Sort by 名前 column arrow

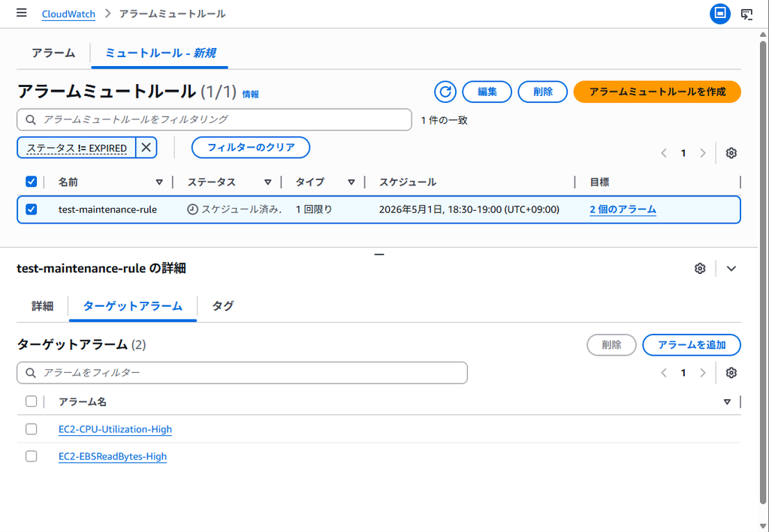point(159,182)
